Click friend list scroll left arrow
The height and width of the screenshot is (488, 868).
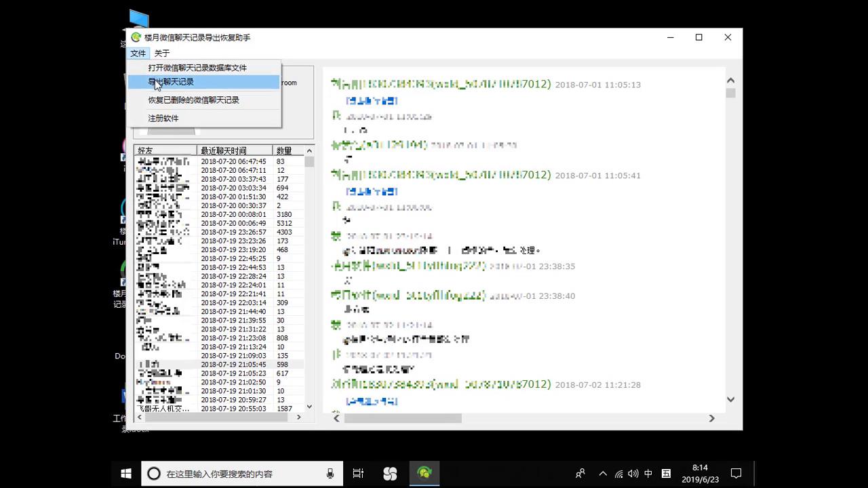[140, 418]
